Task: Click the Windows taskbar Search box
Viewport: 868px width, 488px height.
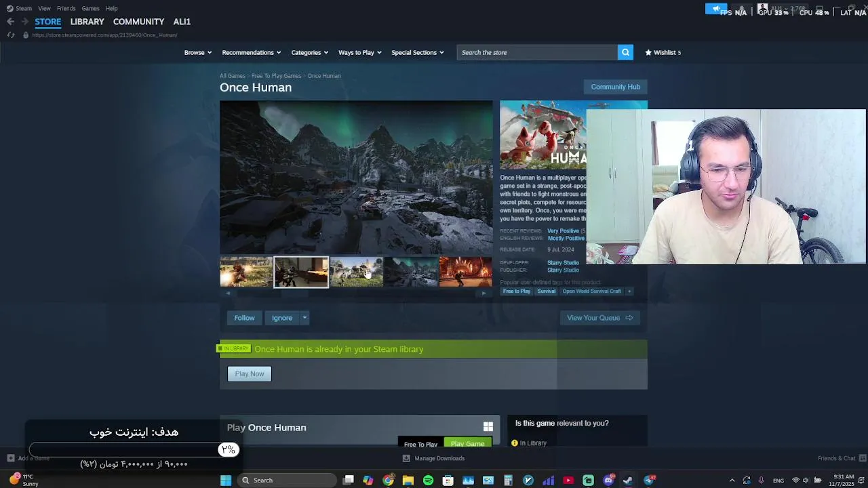Action: [x=288, y=481]
